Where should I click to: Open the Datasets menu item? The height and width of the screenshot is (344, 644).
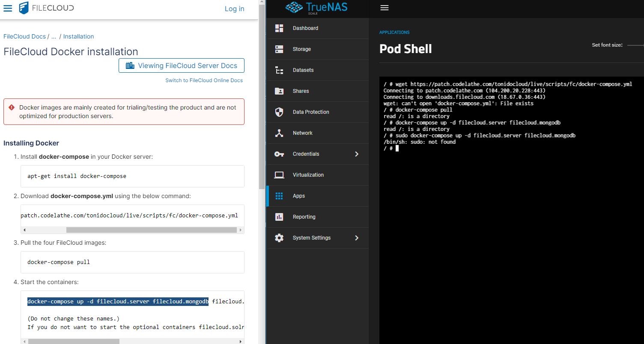tap(317, 70)
